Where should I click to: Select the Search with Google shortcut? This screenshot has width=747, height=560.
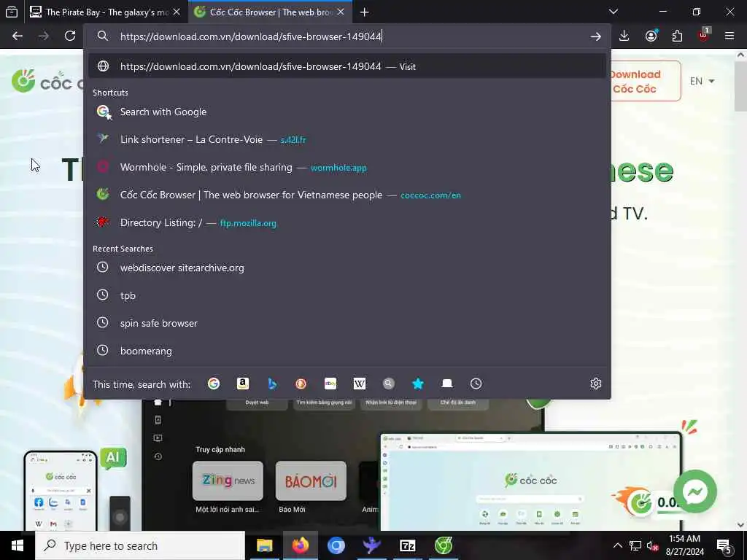point(347,112)
